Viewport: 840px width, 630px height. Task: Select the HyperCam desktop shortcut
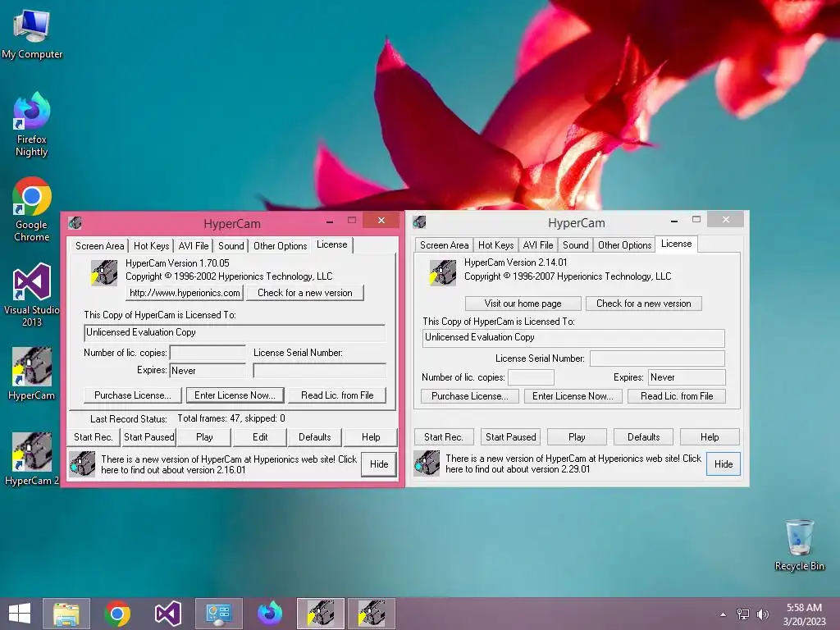click(32, 373)
